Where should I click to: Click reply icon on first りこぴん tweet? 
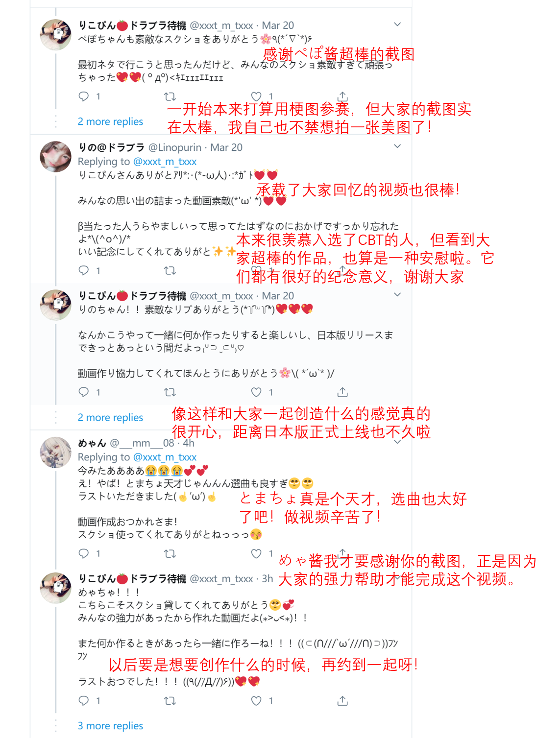coord(84,96)
